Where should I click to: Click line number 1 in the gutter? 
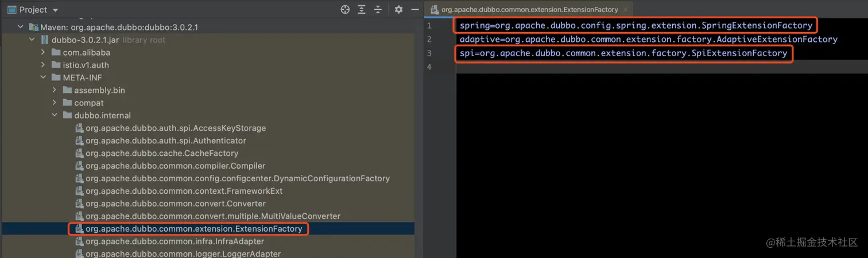429,26
